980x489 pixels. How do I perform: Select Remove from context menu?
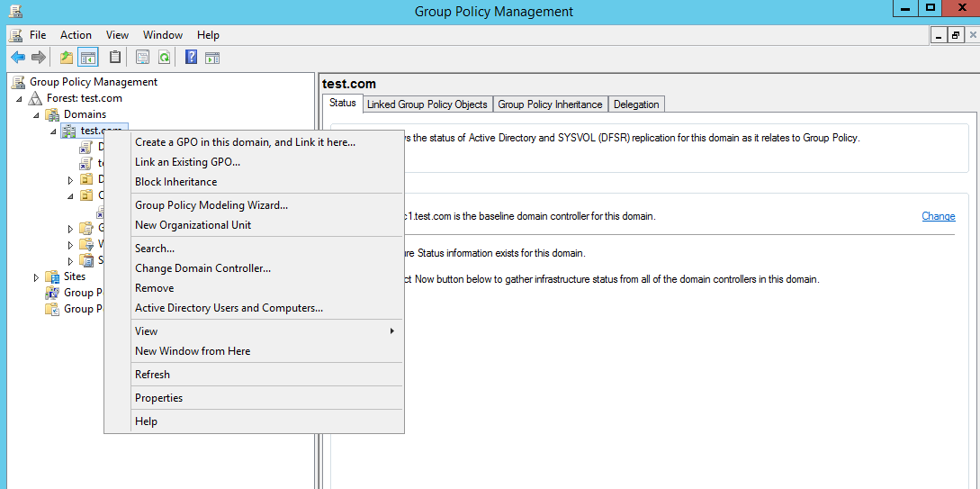[x=255, y=288]
